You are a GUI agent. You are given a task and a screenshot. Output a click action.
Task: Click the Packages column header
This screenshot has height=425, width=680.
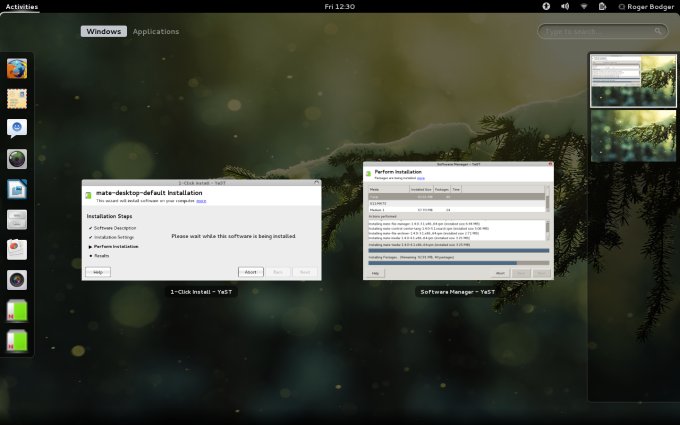[442, 189]
